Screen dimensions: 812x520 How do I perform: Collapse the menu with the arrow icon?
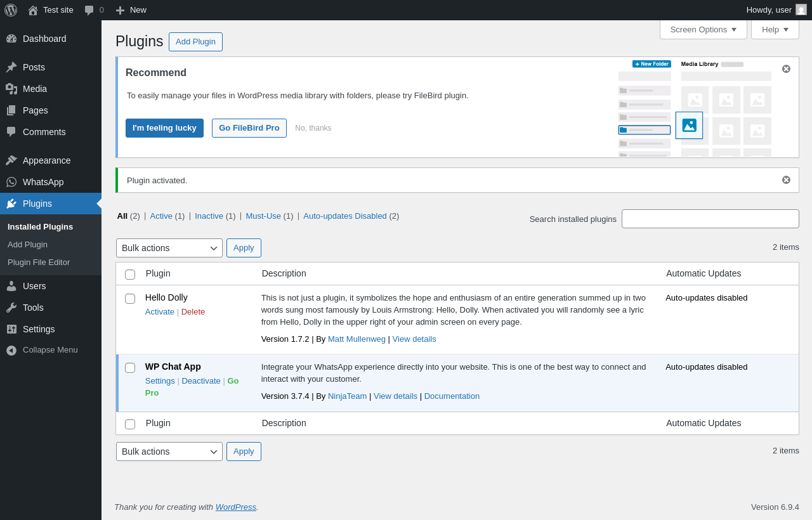[x=11, y=350]
